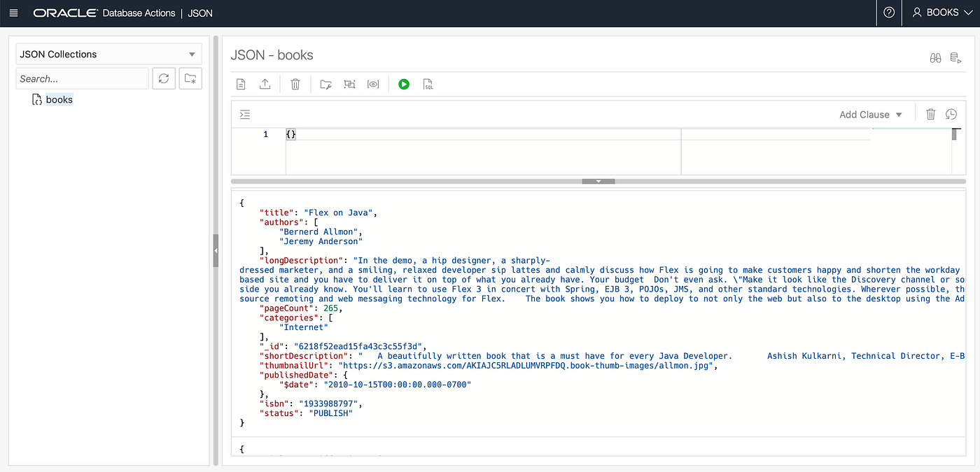This screenshot has width=980, height=472.
Task: Click the Oracle Database Actions logo
Action: point(104,13)
